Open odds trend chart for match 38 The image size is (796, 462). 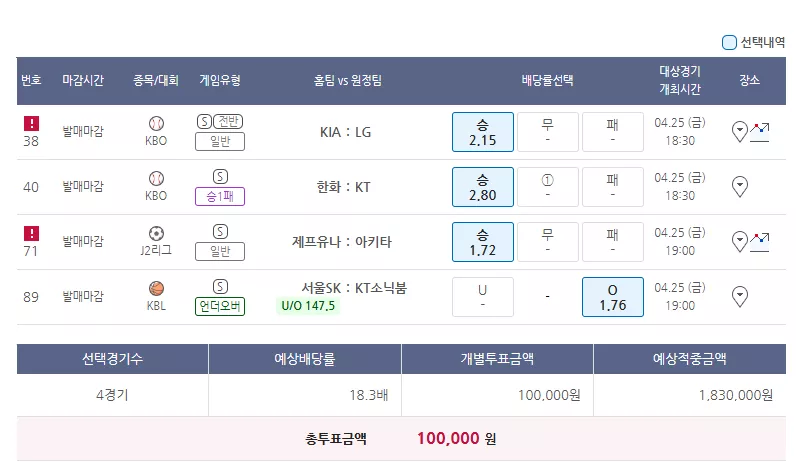click(x=759, y=132)
